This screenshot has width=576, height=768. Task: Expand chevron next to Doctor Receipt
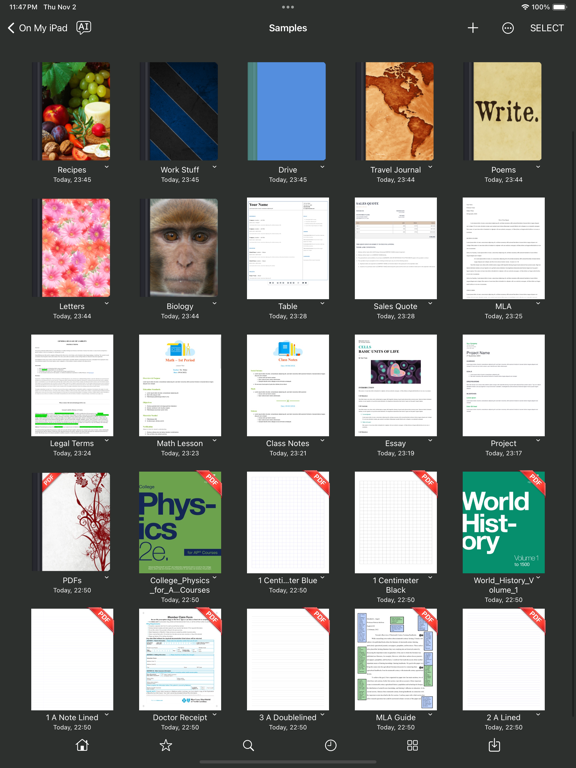click(215, 715)
